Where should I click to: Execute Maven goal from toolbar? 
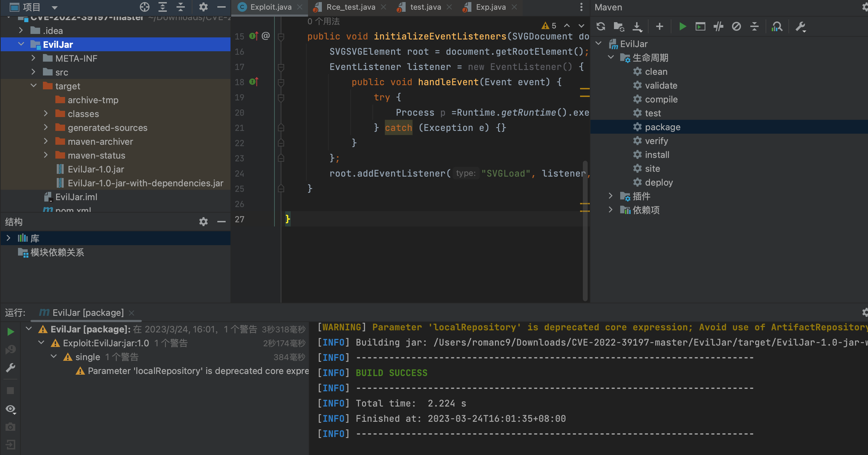pyautogui.click(x=700, y=27)
